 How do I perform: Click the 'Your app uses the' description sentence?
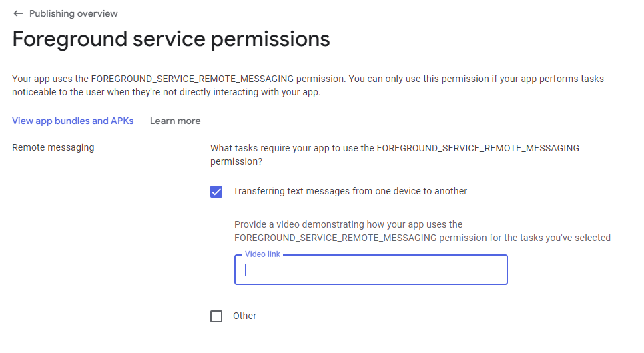tap(51, 79)
